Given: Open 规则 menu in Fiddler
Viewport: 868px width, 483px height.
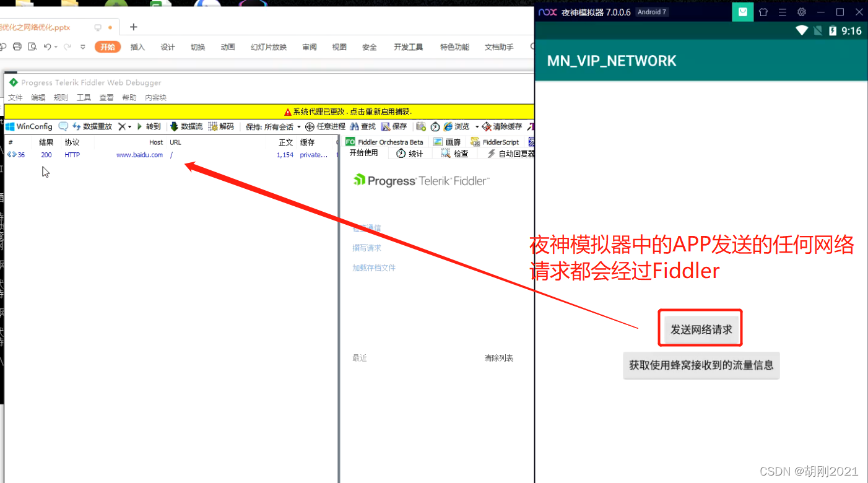Looking at the screenshot, I should click(61, 98).
